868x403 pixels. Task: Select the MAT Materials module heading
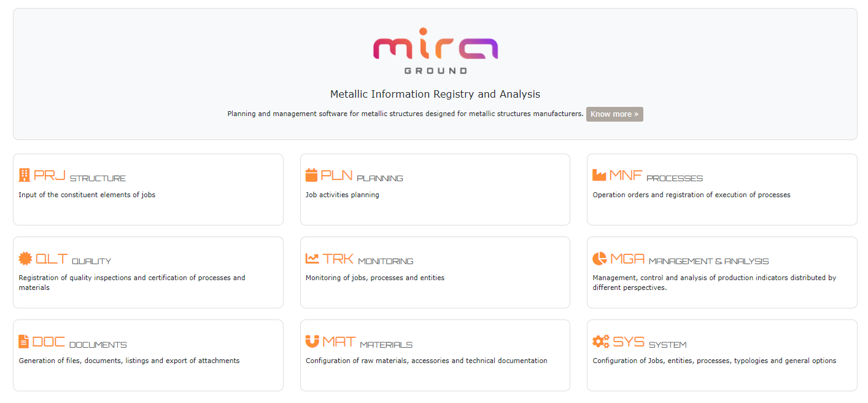click(367, 343)
